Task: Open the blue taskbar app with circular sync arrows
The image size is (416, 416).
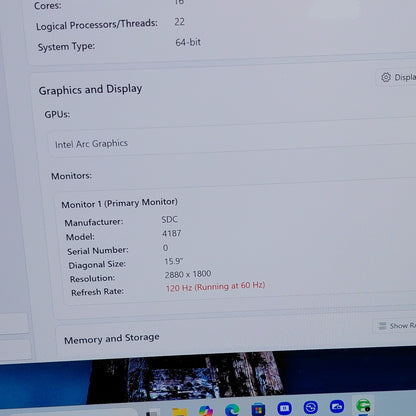Action: pyautogui.click(x=311, y=407)
